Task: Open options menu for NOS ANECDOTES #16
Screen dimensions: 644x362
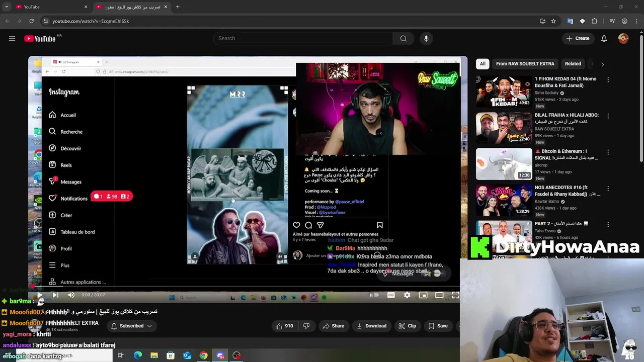Action: tap(608, 188)
